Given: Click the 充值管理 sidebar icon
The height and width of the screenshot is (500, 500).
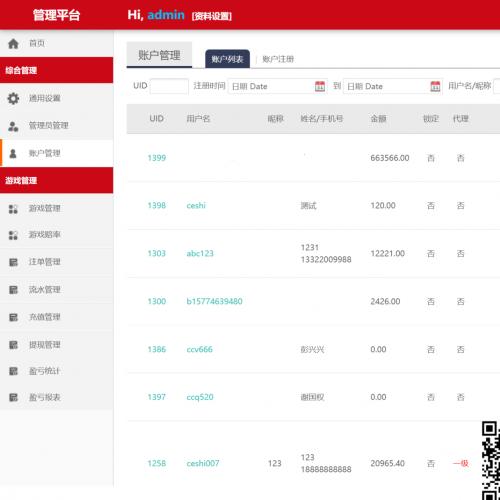Looking at the screenshot, I should 13,317.
